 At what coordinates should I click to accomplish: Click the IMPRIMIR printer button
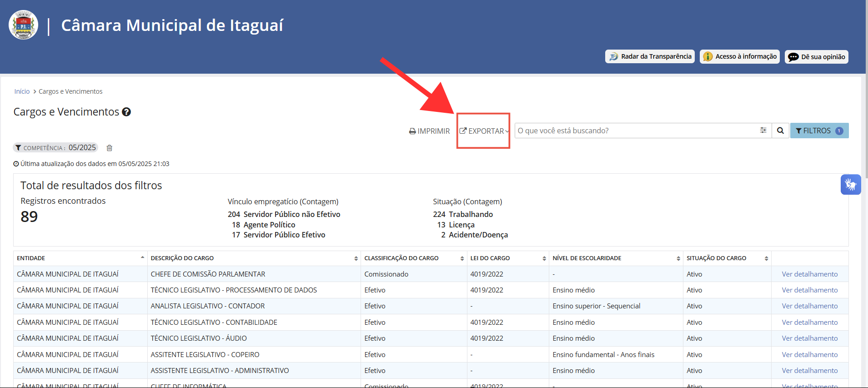(429, 131)
